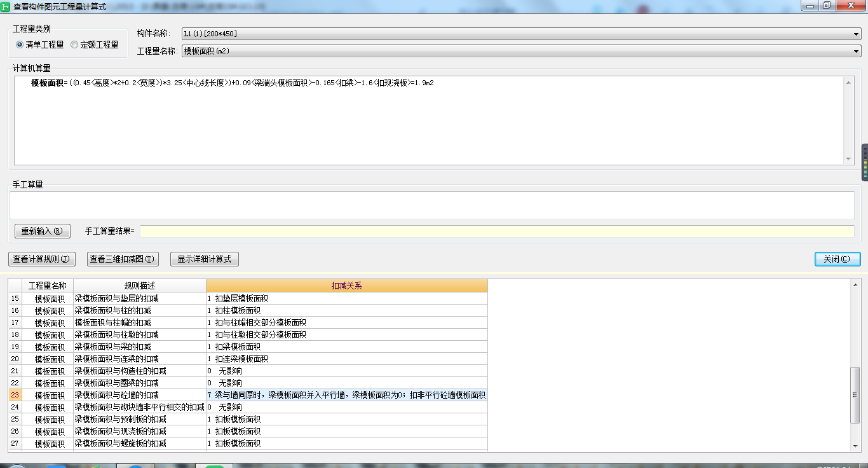Click rules table vertical scrollbar thumb
Image resolution: width=868 pixels, height=468 pixels.
(x=855, y=395)
